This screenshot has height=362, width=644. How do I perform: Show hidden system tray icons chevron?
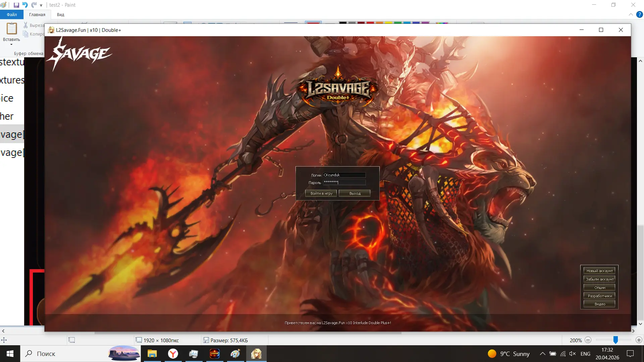pos(542,354)
